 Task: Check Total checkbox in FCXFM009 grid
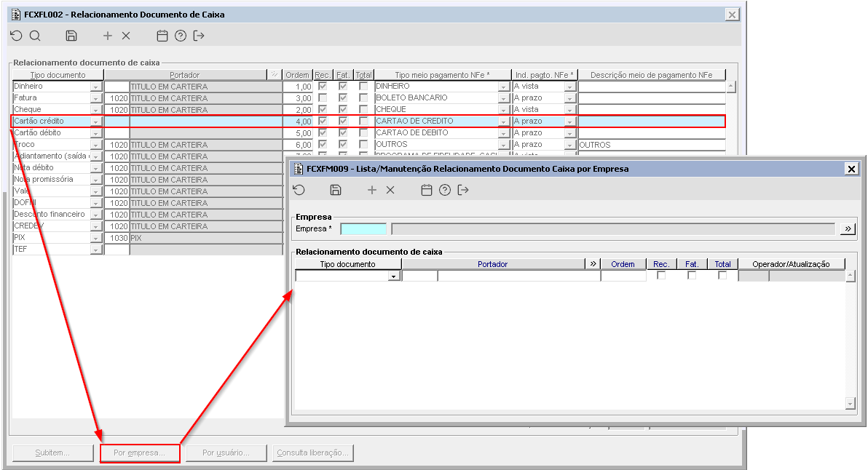722,275
